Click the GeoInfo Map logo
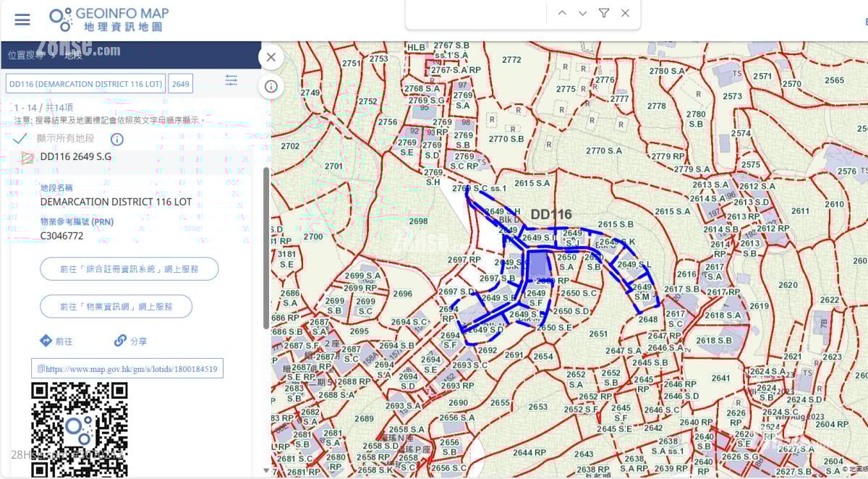This screenshot has height=479, width=868. (109, 20)
